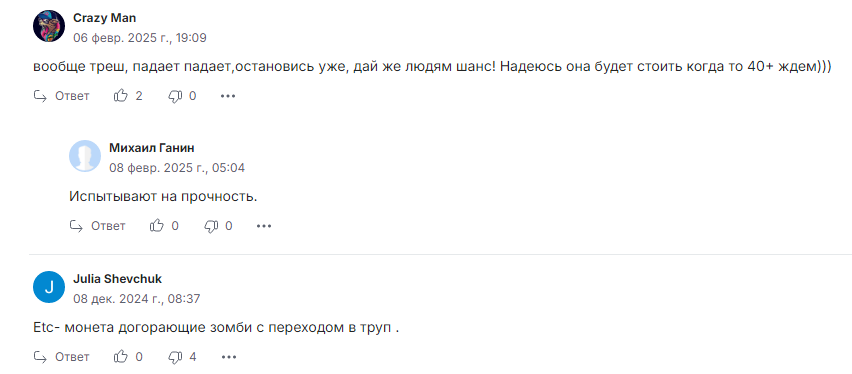Open the Михаил Ганин username link

click(x=152, y=148)
